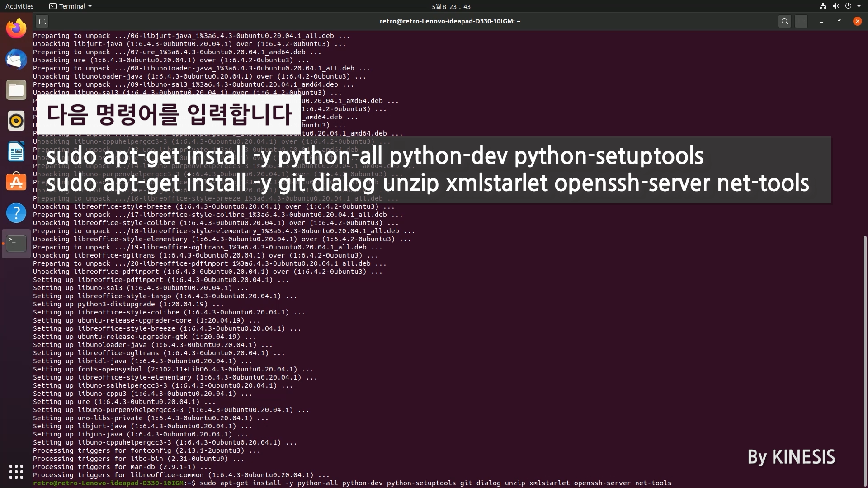The width and height of the screenshot is (868, 488).
Task: Launch Rhythmbox music player
Action: pos(16,121)
